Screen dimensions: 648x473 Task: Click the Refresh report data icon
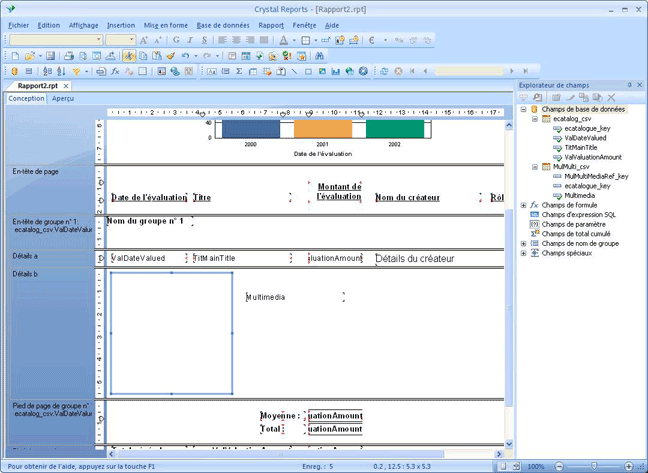[x=385, y=72]
